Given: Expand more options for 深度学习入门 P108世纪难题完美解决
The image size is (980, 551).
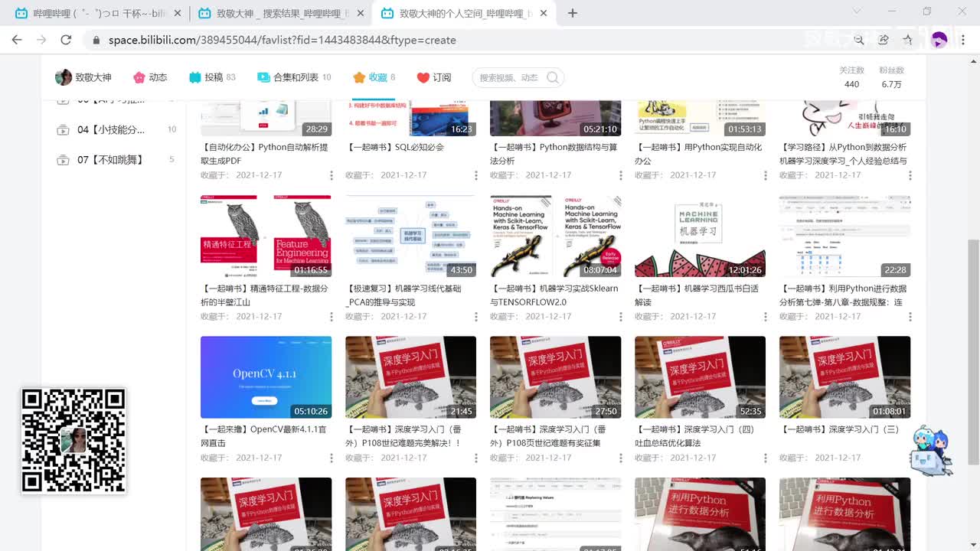Looking at the screenshot, I should click(x=476, y=458).
